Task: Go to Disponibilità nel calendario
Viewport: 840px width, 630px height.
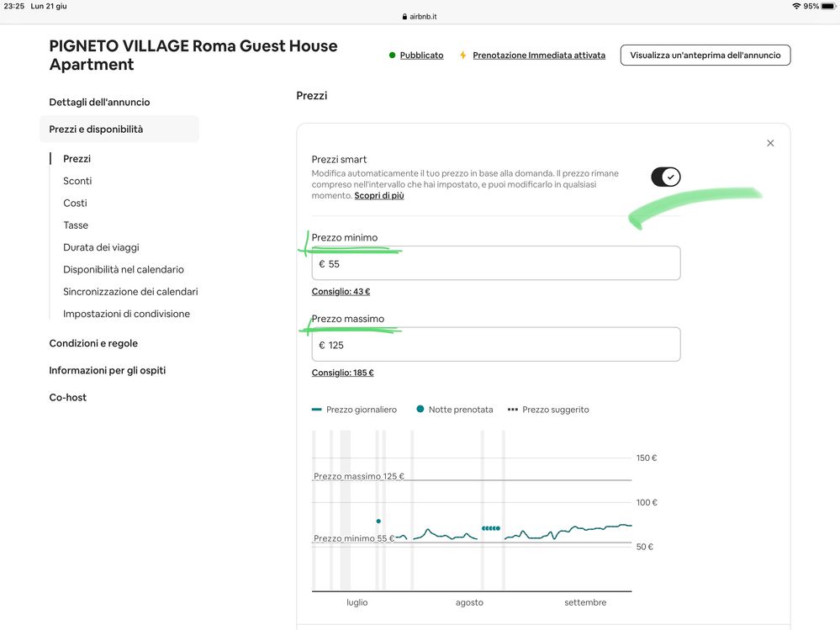Action: [124, 269]
